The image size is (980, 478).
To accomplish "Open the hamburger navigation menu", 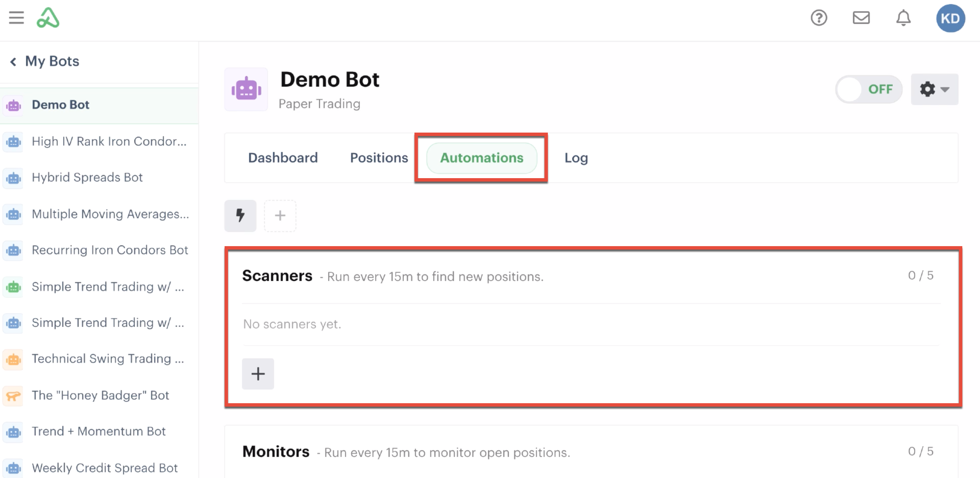I will (x=16, y=18).
